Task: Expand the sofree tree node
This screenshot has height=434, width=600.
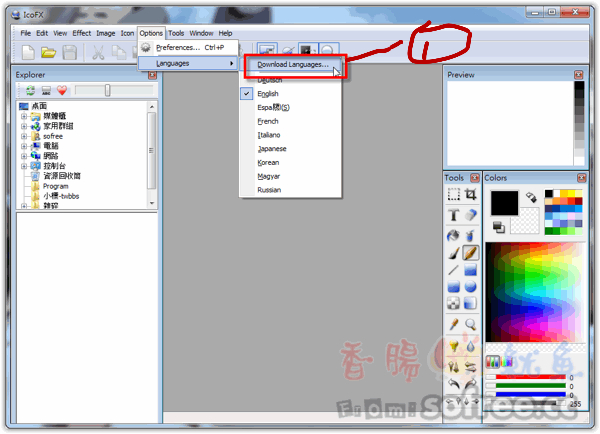Action: [x=24, y=136]
